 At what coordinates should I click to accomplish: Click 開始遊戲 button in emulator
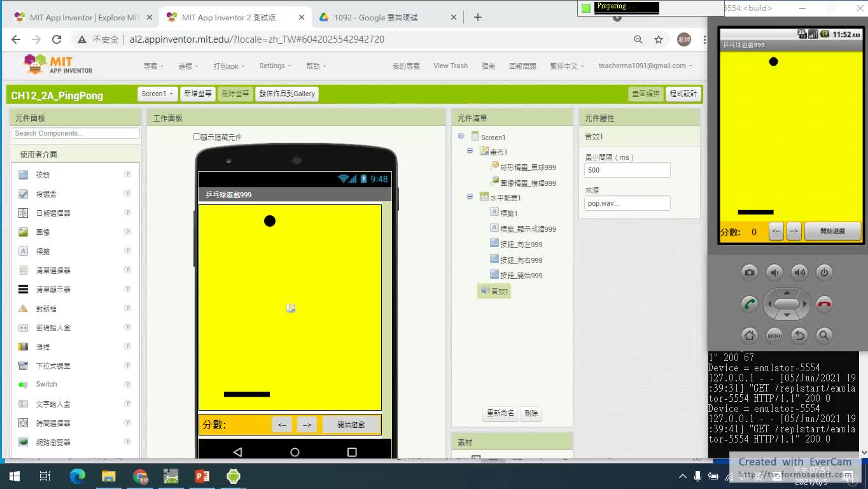pos(832,231)
